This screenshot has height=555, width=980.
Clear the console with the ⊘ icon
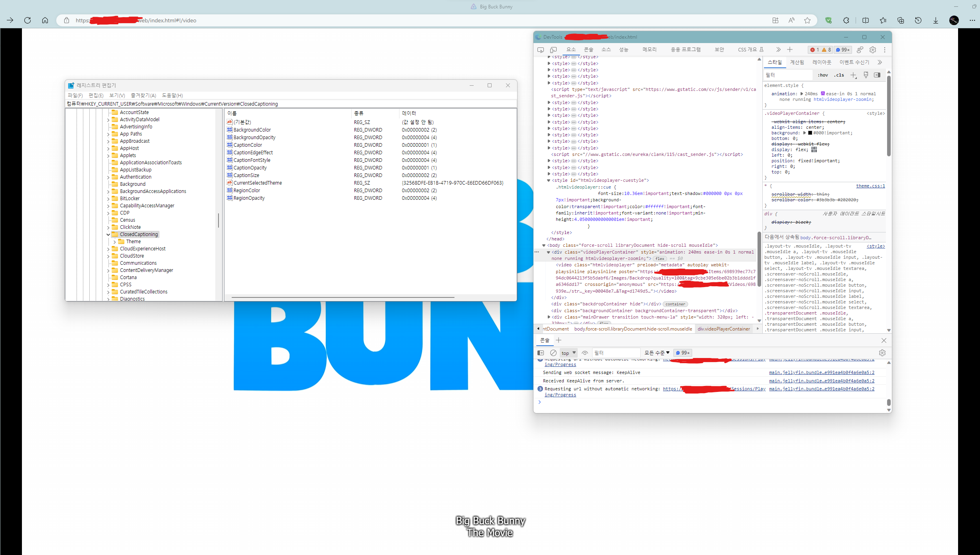[553, 353]
